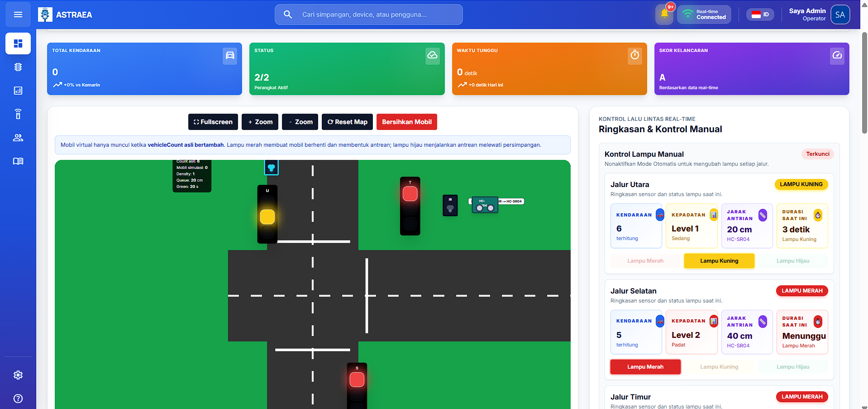868x409 pixels.
Task: Click the cloud icon on Status card
Action: (433, 56)
